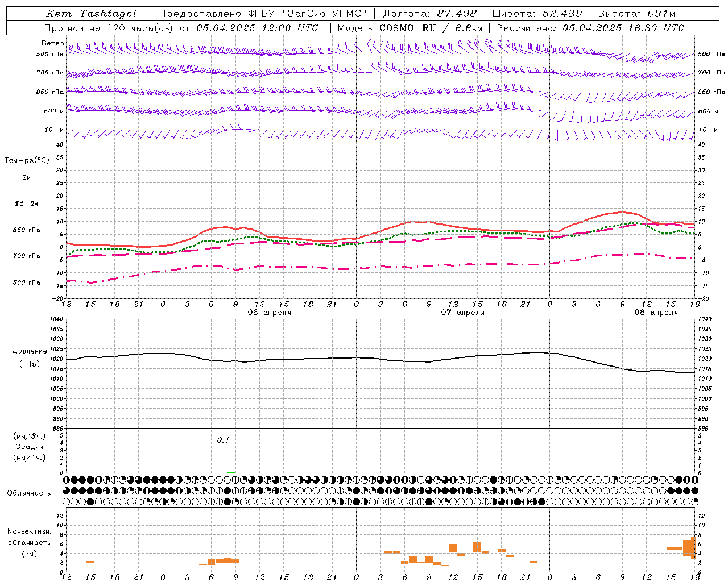Image resolution: width=728 pixels, height=582 pixels.
Task: Click the 06 апреля date label
Action: [x=269, y=313]
